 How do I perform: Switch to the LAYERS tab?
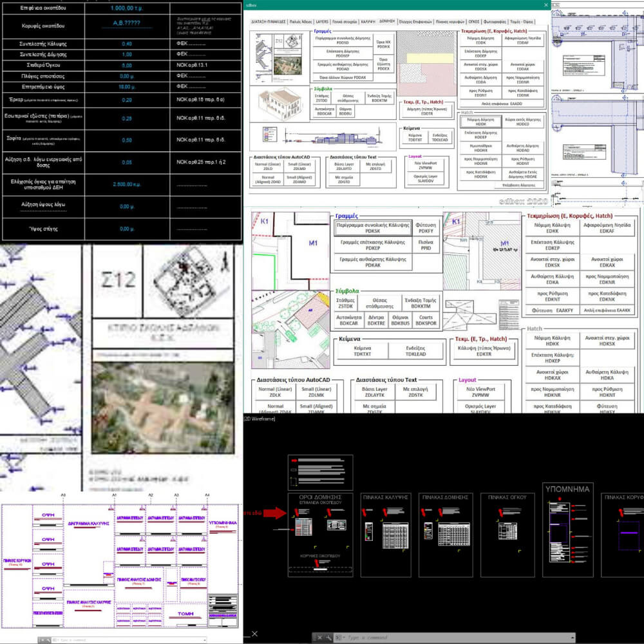[x=322, y=21]
